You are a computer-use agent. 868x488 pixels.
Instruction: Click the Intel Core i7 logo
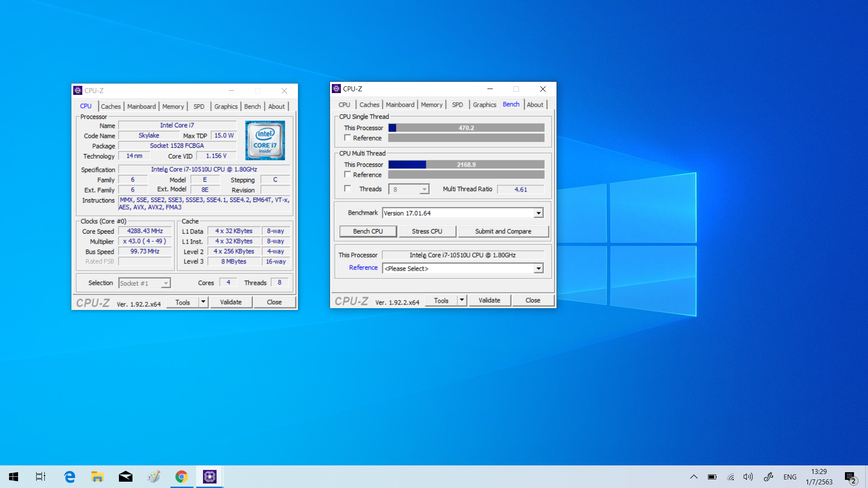265,140
